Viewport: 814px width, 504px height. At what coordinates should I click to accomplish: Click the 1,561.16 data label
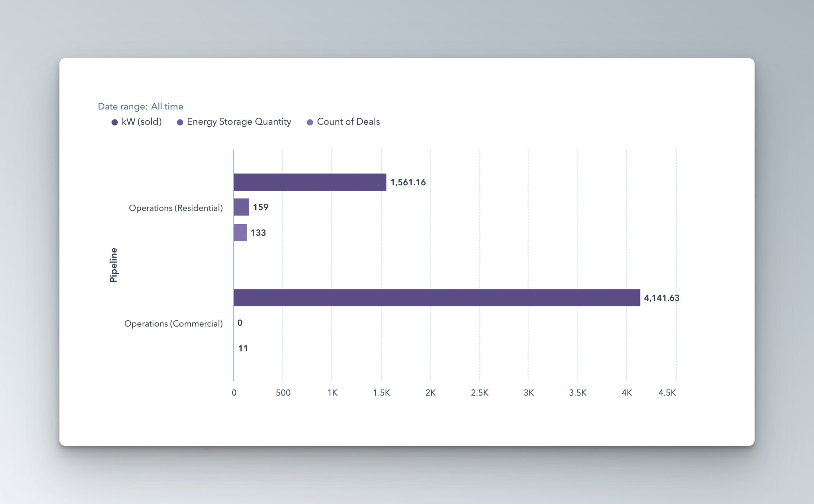tap(408, 182)
